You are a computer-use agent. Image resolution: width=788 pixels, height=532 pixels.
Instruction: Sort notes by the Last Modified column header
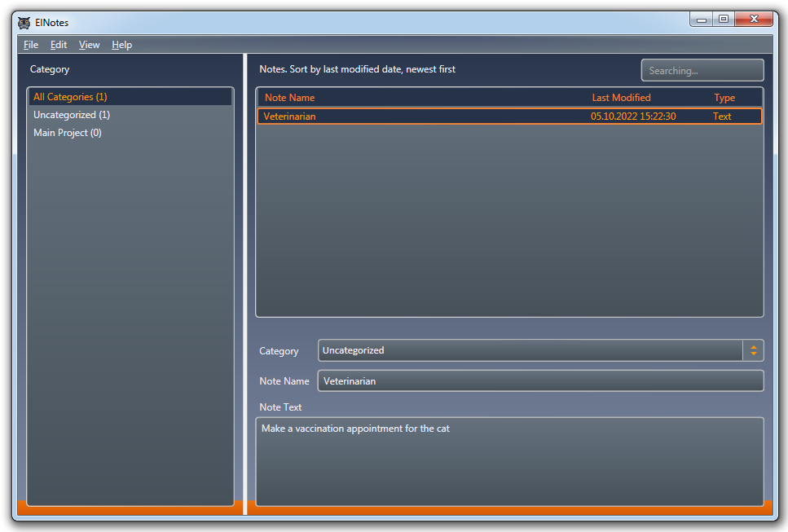(x=621, y=98)
